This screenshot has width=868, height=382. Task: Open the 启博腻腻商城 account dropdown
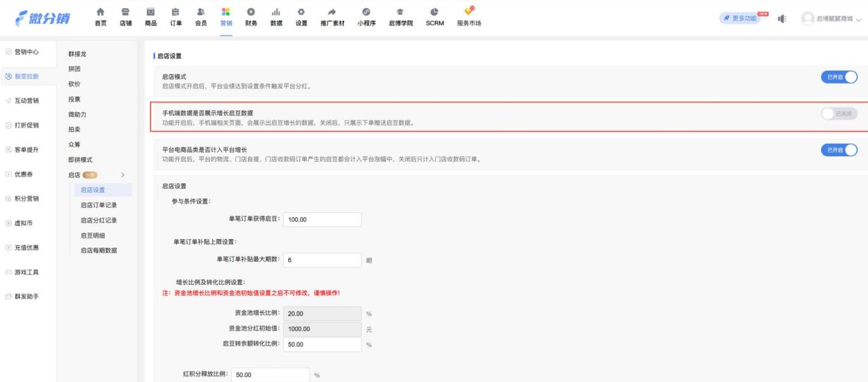[831, 18]
